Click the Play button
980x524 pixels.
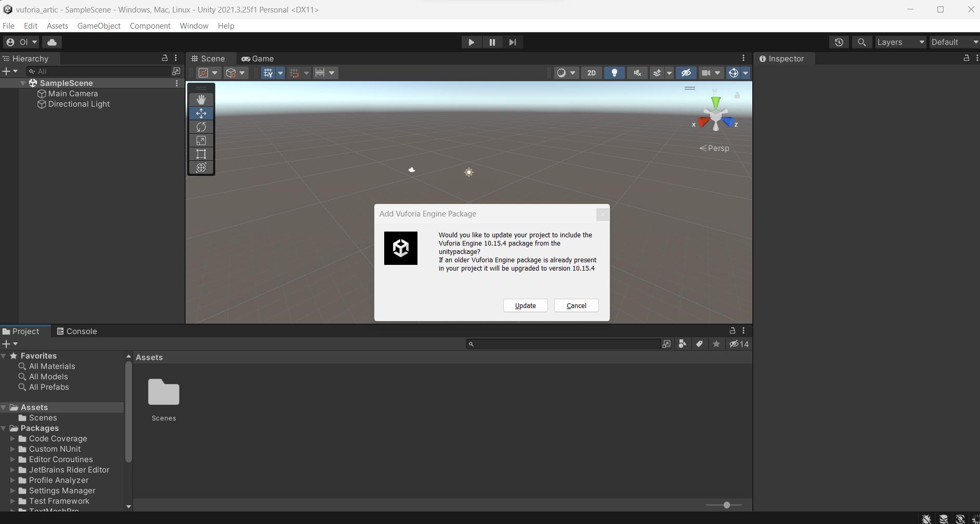point(471,42)
